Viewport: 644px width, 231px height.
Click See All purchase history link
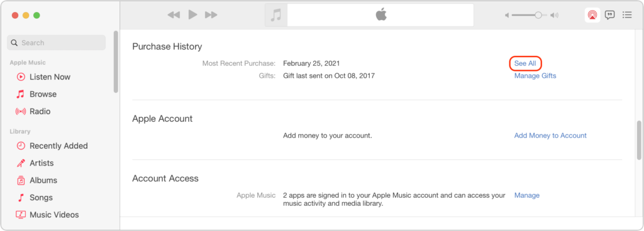coord(525,63)
